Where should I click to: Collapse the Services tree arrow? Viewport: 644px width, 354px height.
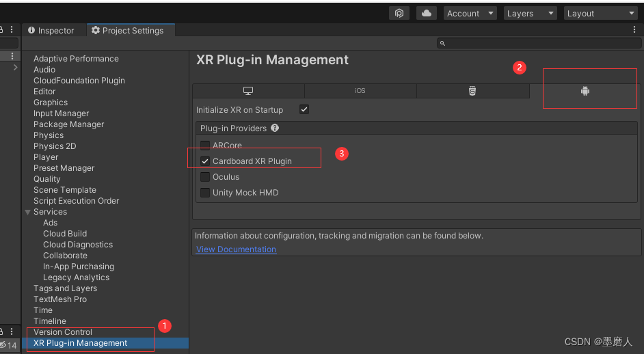coord(27,213)
